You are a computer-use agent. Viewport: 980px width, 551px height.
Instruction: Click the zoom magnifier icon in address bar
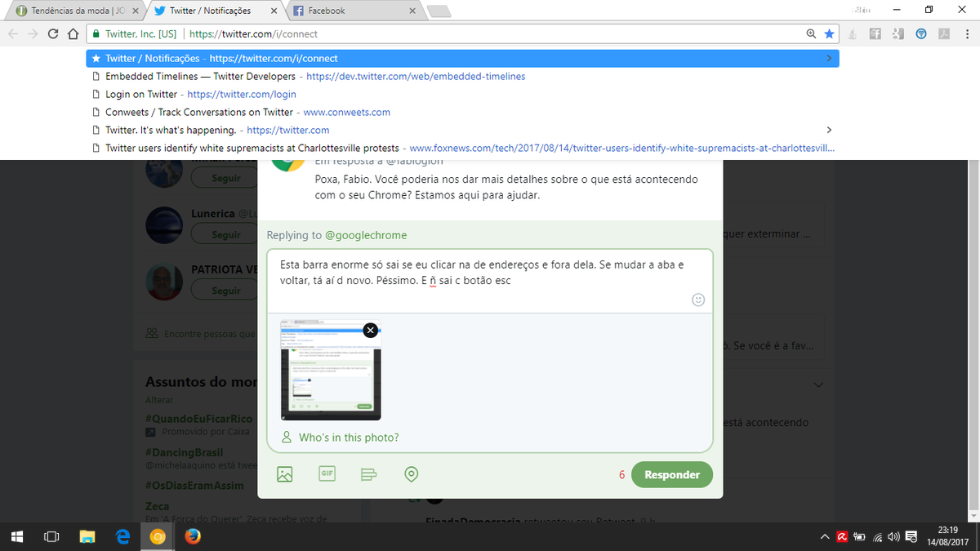pyautogui.click(x=811, y=34)
